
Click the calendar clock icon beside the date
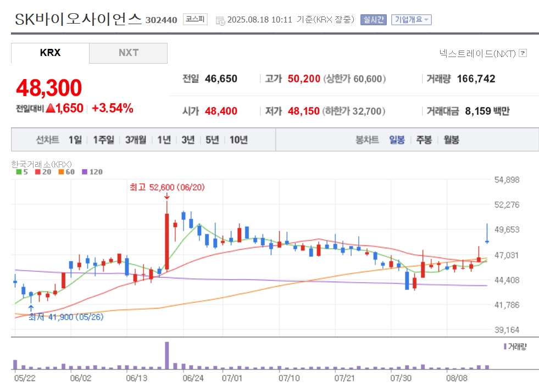(x=220, y=21)
